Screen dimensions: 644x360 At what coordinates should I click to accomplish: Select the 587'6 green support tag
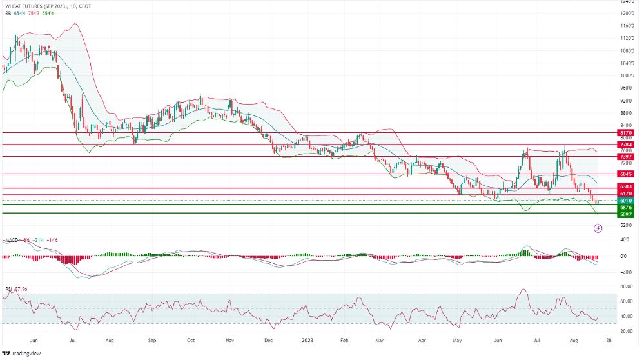coord(625,208)
